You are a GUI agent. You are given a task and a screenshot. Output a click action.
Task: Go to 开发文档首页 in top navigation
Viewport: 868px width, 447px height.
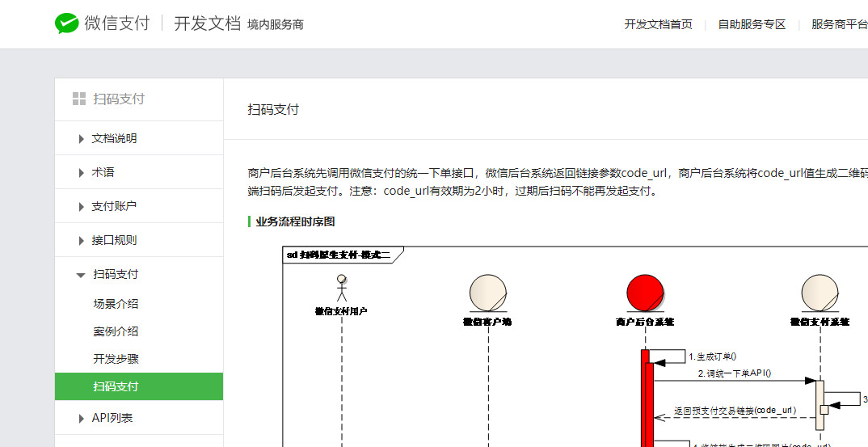[658, 24]
